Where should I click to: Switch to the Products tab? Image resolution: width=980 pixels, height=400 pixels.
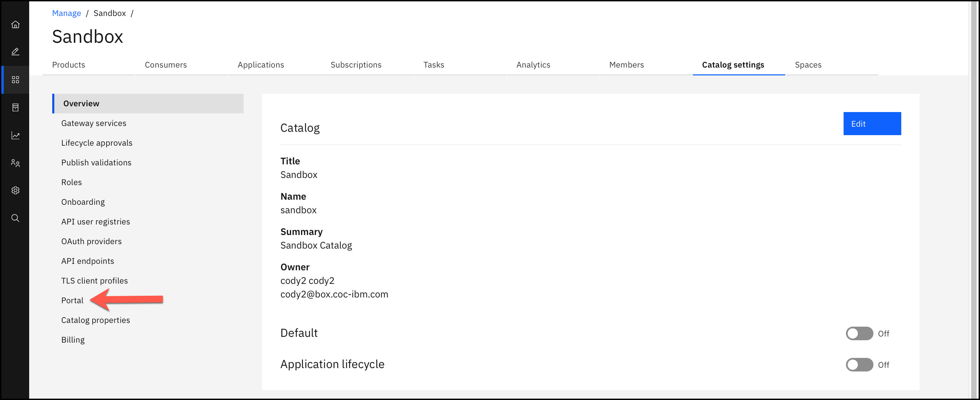point(69,65)
